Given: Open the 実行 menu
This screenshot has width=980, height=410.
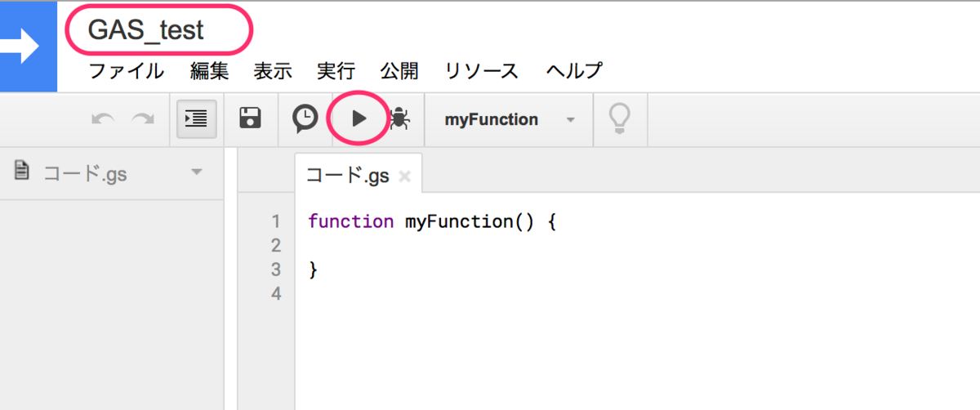Looking at the screenshot, I should [336, 71].
